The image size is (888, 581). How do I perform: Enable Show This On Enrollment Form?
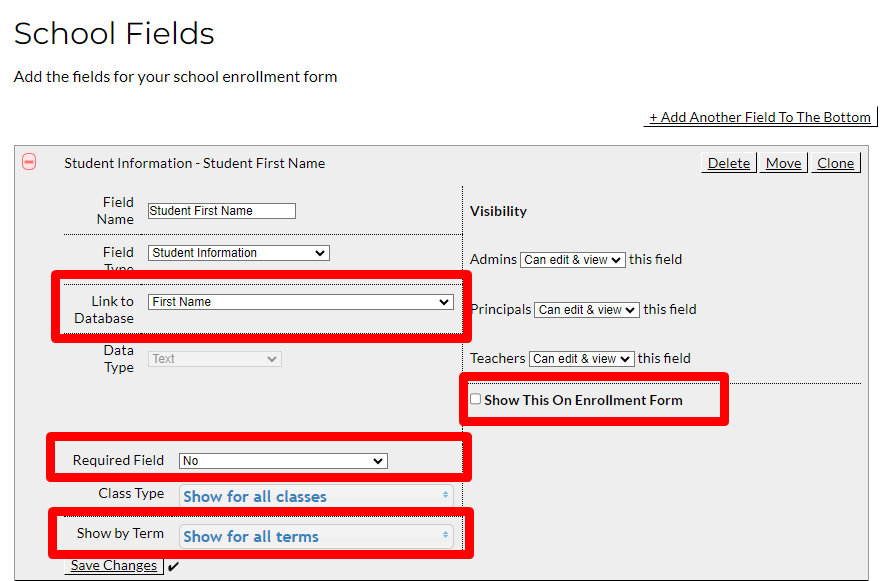(x=475, y=398)
